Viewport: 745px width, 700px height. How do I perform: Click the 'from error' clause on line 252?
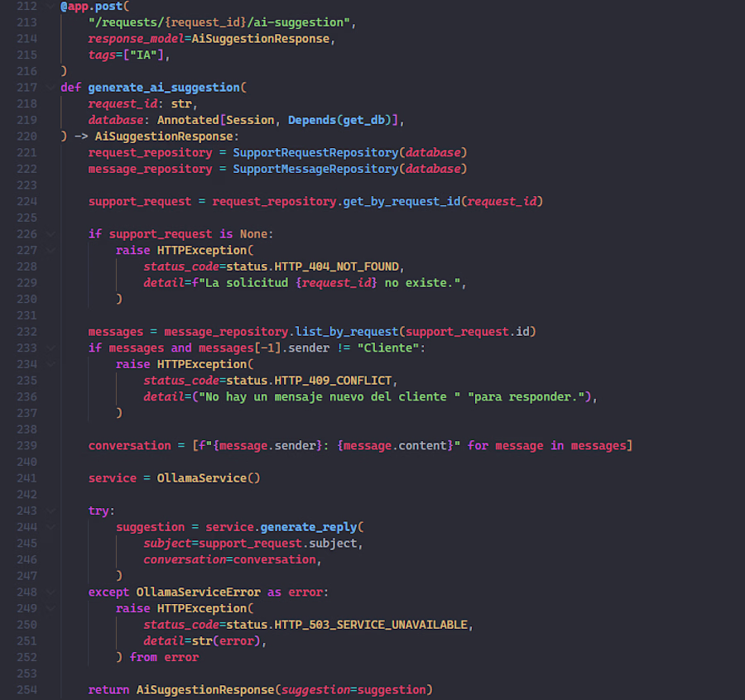point(164,657)
